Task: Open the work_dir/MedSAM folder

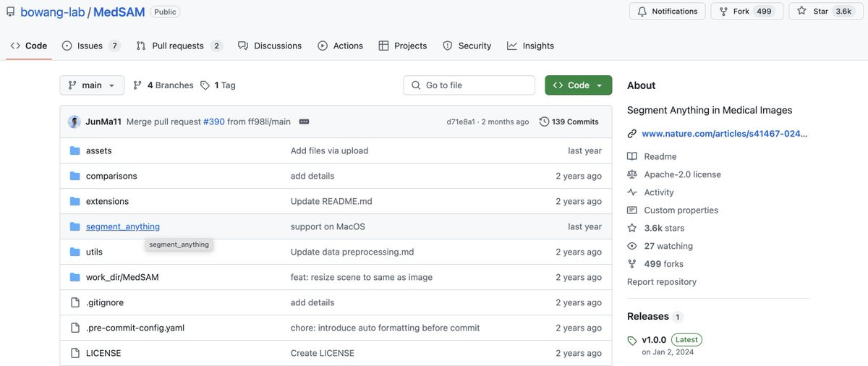Action: click(x=122, y=277)
